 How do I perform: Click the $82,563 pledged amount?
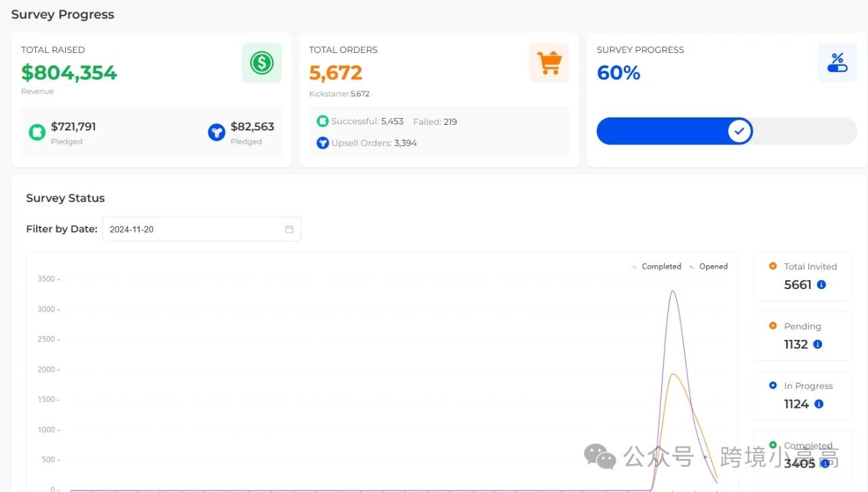(x=252, y=126)
